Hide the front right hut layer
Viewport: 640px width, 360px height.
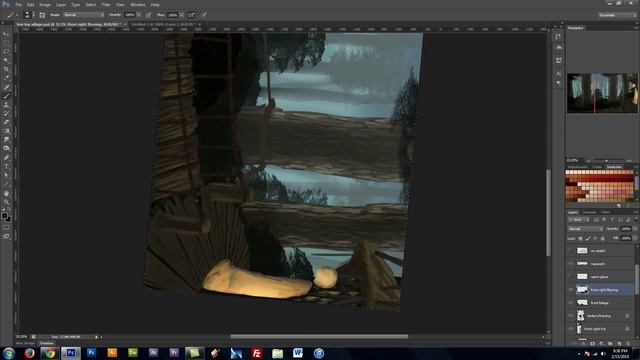coord(571,329)
